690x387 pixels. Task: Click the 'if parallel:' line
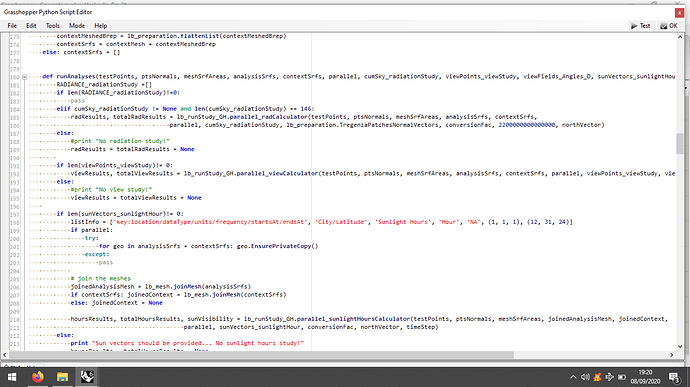point(92,230)
